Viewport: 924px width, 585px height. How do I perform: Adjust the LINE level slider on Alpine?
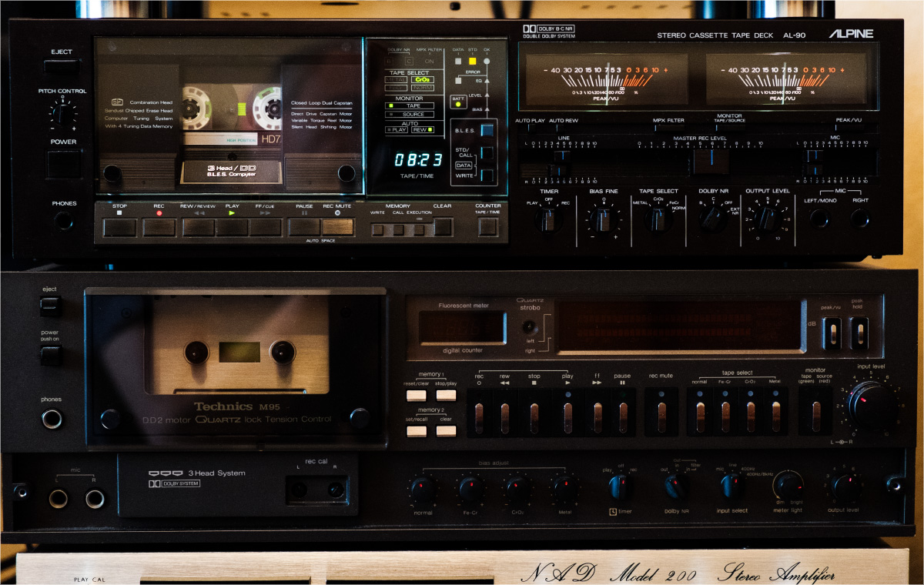click(562, 162)
